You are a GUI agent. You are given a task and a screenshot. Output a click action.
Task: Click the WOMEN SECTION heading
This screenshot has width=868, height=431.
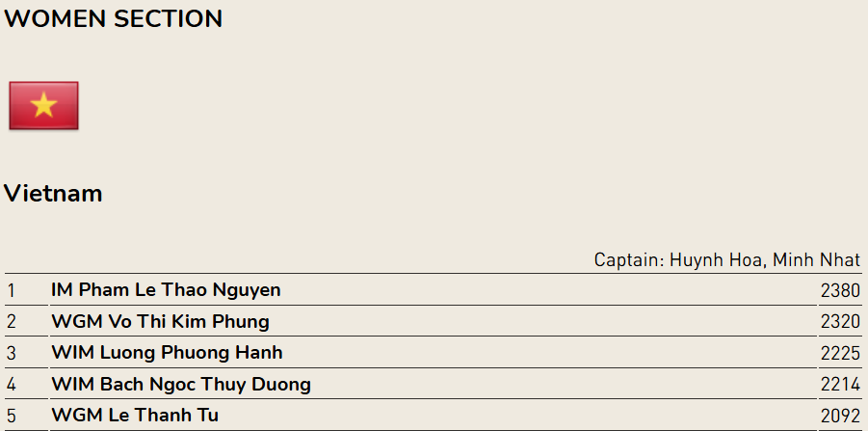tap(113, 19)
